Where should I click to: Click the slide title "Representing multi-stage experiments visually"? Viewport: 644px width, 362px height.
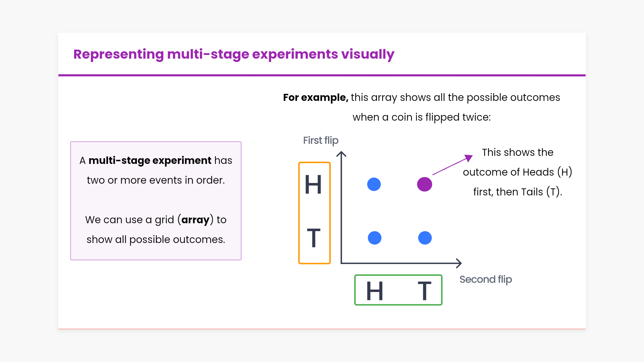(x=234, y=54)
